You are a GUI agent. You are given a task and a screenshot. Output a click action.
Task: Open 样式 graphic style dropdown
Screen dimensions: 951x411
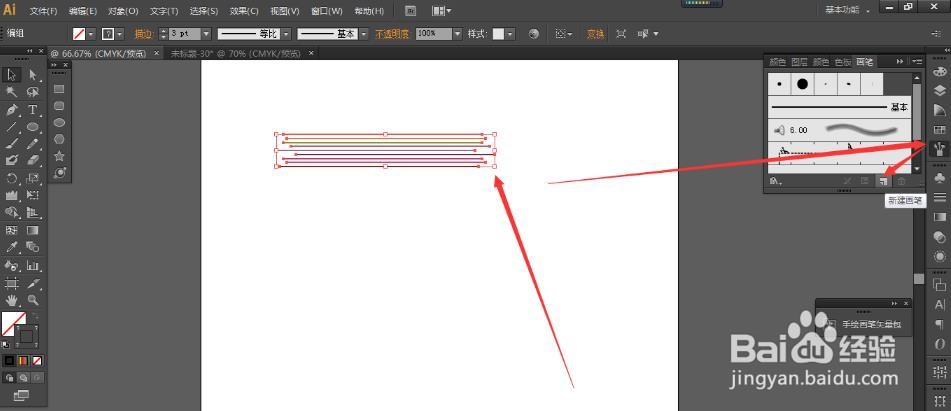[510, 34]
